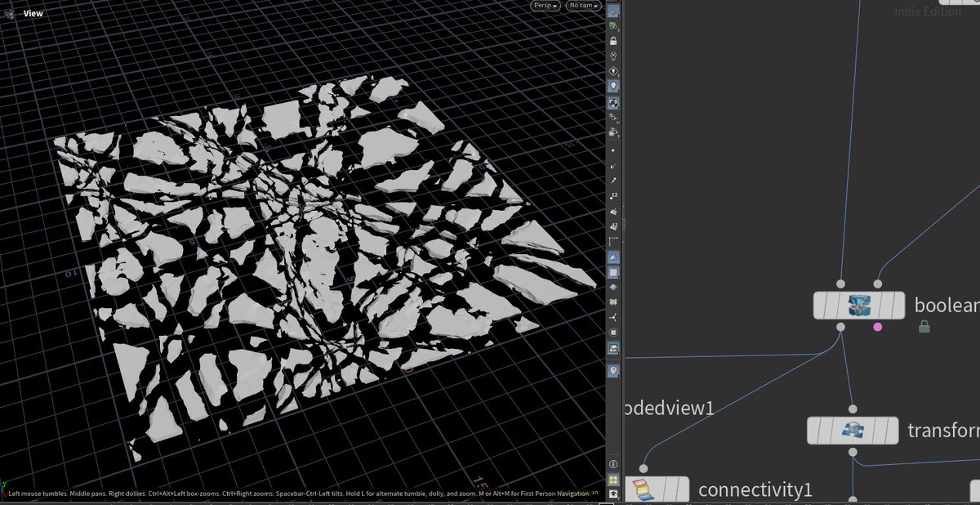Click the connectivity1 node's input connector
The image size is (980, 505).
point(644,468)
